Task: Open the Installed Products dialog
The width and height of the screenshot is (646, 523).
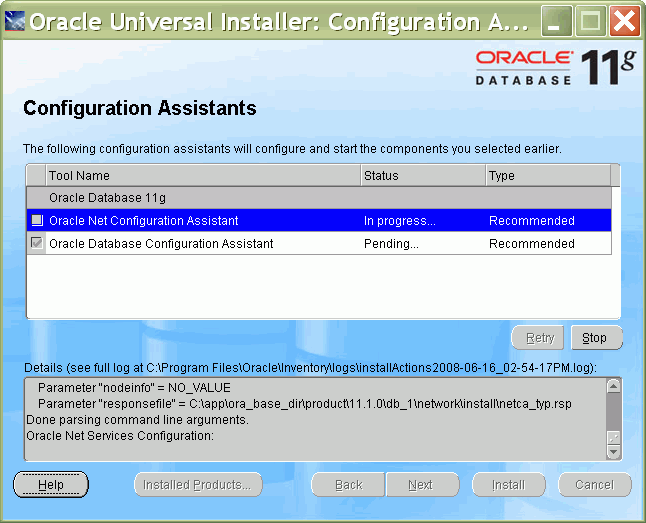Action: pos(198,485)
